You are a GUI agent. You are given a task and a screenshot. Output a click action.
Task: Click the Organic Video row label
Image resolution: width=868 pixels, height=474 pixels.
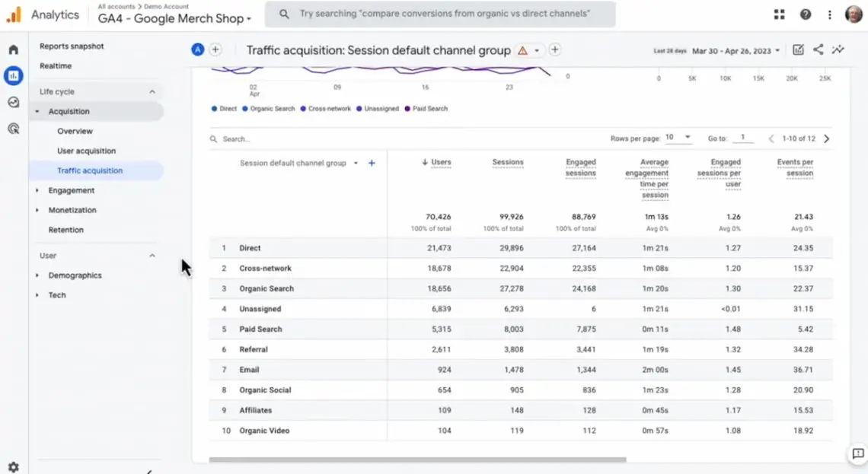coord(264,431)
